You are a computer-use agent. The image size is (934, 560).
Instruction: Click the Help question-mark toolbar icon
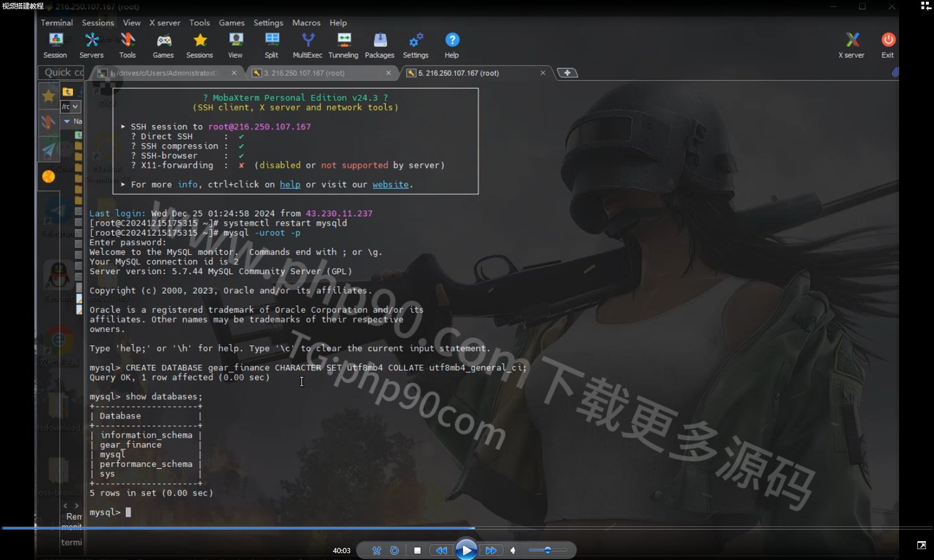452,45
